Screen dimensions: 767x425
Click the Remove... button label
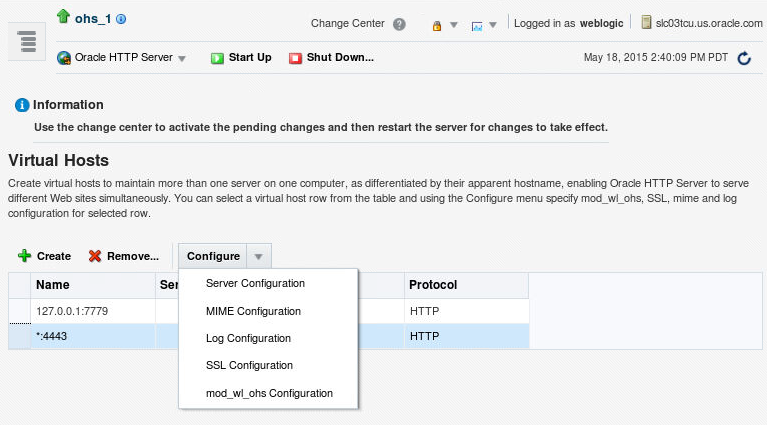(x=133, y=256)
